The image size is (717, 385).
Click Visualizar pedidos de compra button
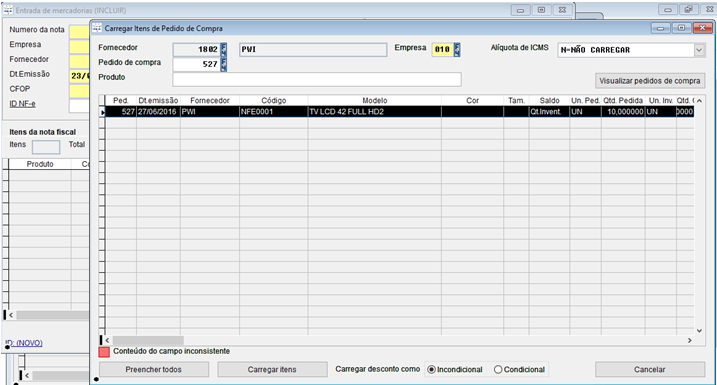point(650,81)
